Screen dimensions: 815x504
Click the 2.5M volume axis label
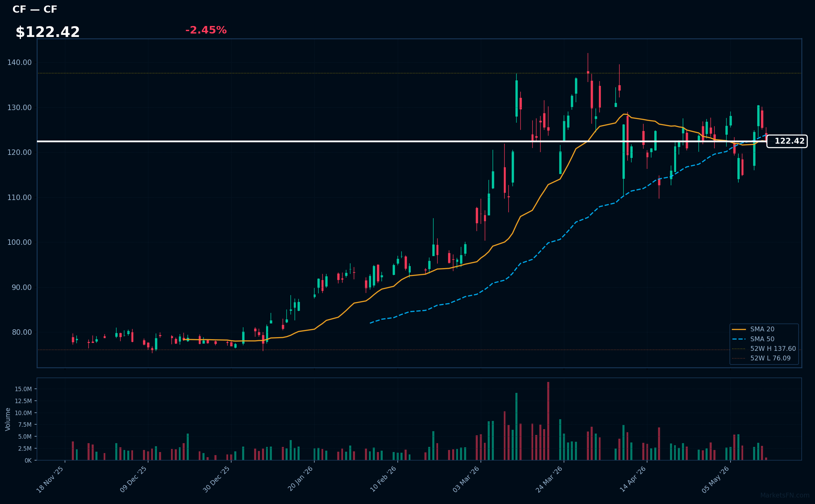[25, 449]
